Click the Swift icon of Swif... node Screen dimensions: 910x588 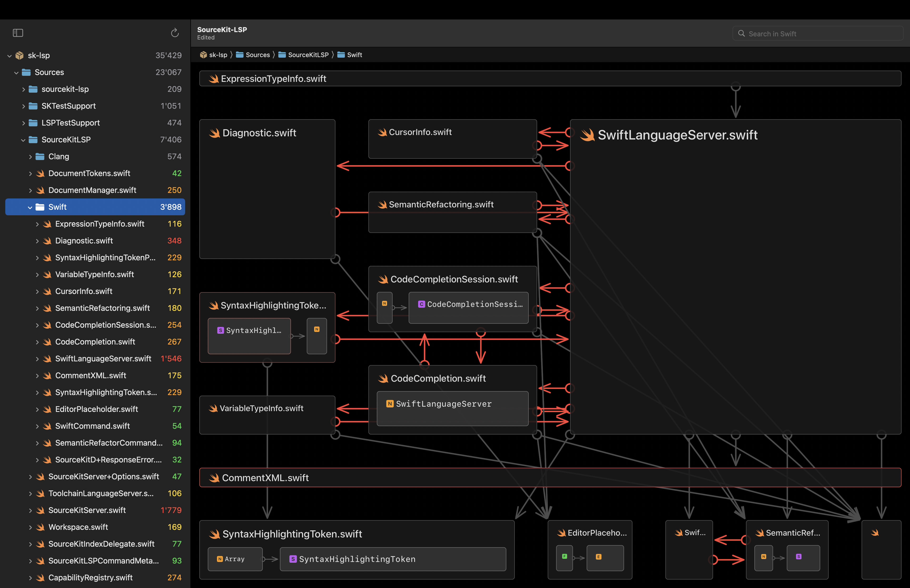coord(679,533)
